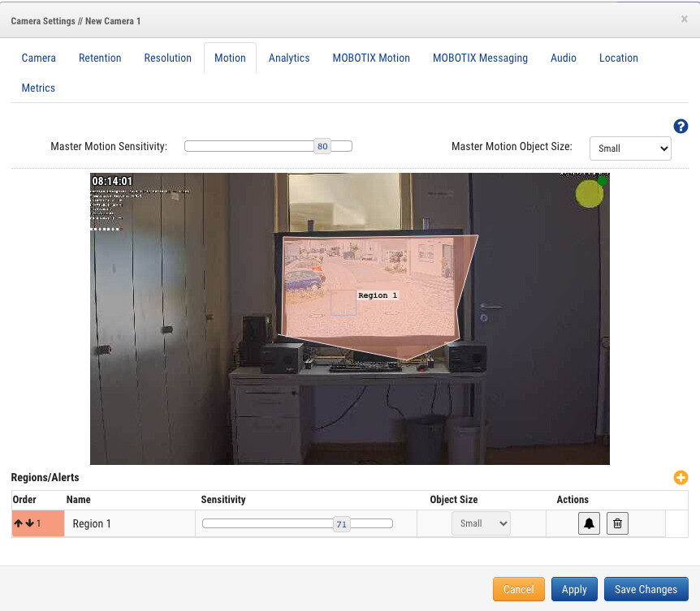This screenshot has width=700, height=611.
Task: Click the blue help question mark icon
Action: coord(681,126)
